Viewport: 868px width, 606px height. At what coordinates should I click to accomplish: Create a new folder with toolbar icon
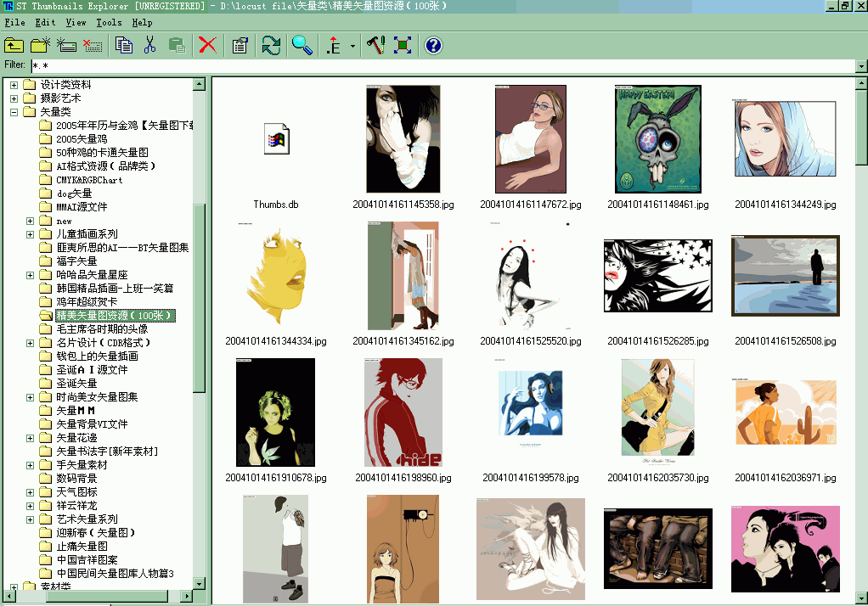[40, 45]
